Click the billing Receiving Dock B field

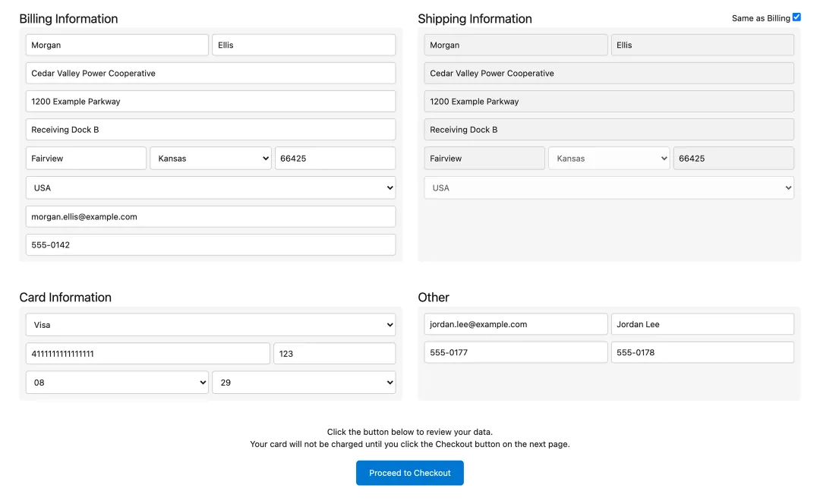tap(211, 130)
